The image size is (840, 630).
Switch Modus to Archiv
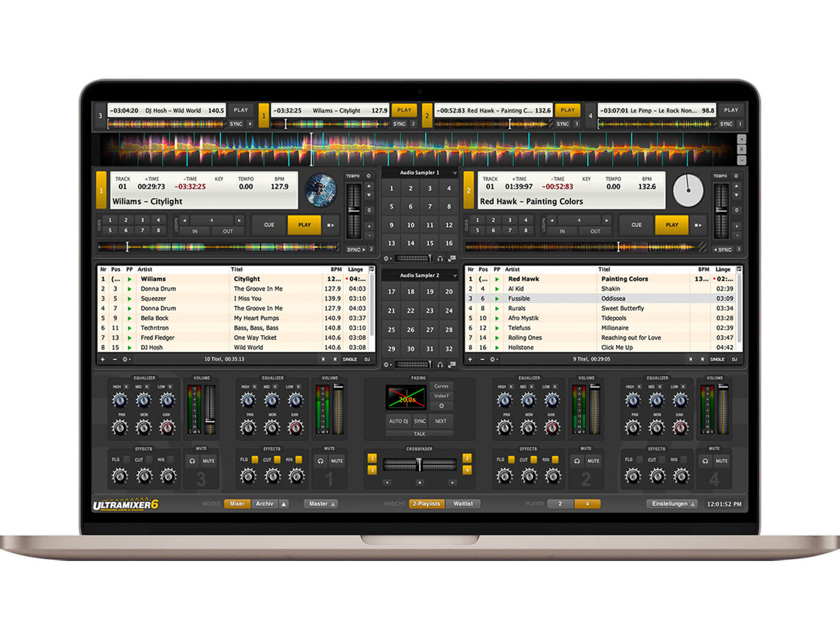tap(264, 504)
